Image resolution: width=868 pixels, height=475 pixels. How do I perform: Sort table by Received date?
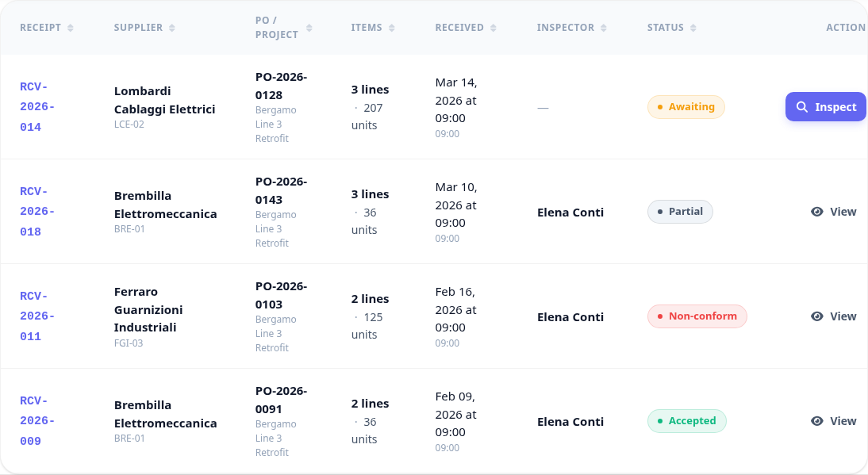point(494,28)
